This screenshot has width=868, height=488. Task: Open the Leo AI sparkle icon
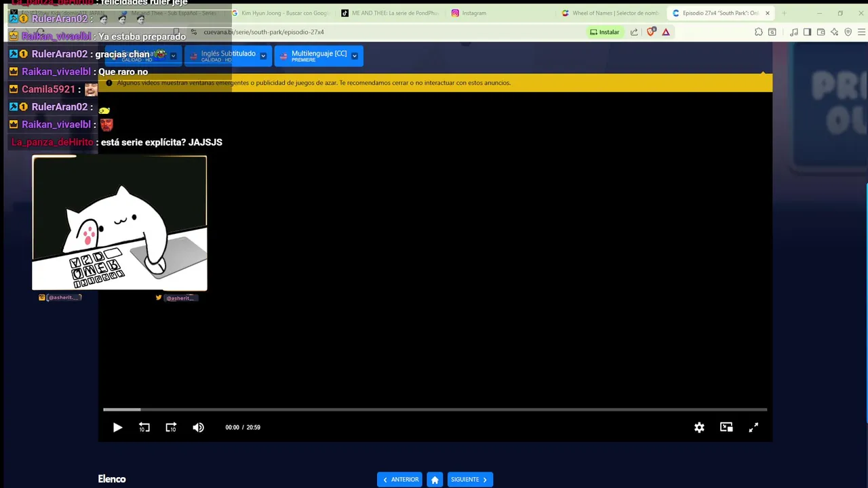pyautogui.click(x=834, y=32)
